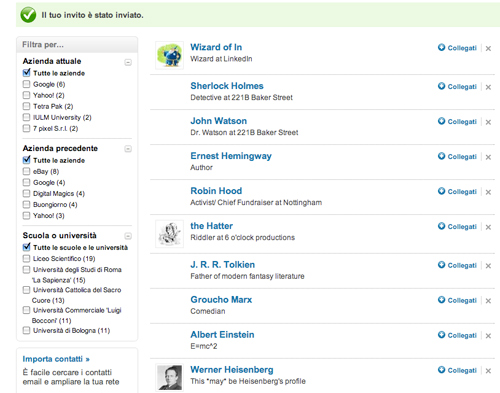This screenshot has height=393, width=500.
Task: Open Wizard of In profile picture
Action: point(169,55)
